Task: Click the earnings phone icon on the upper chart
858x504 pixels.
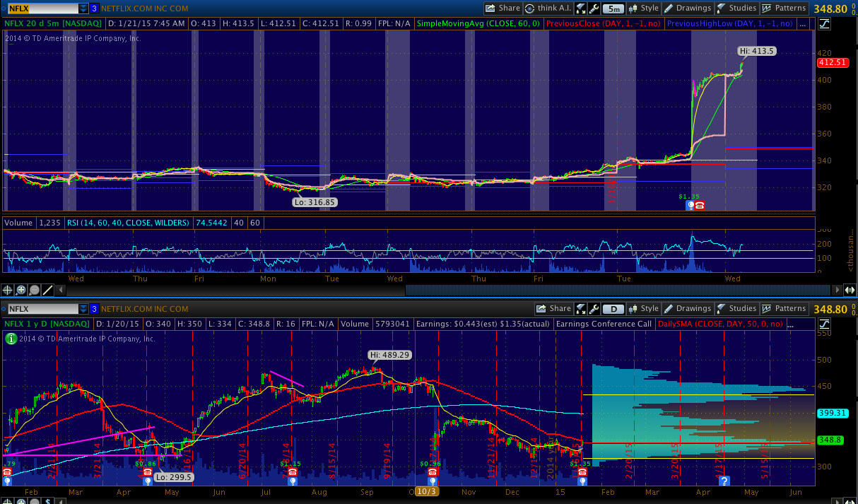Action: [699, 205]
